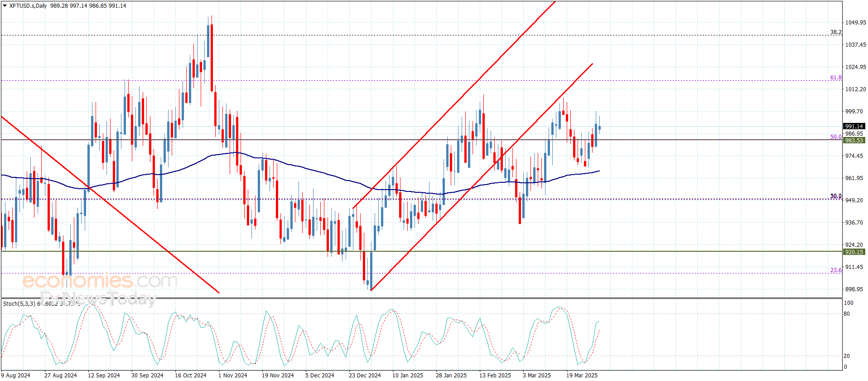Screen dimensions: 868x381
Task: Click the 1012.20 price axis label
Action: click(855, 89)
